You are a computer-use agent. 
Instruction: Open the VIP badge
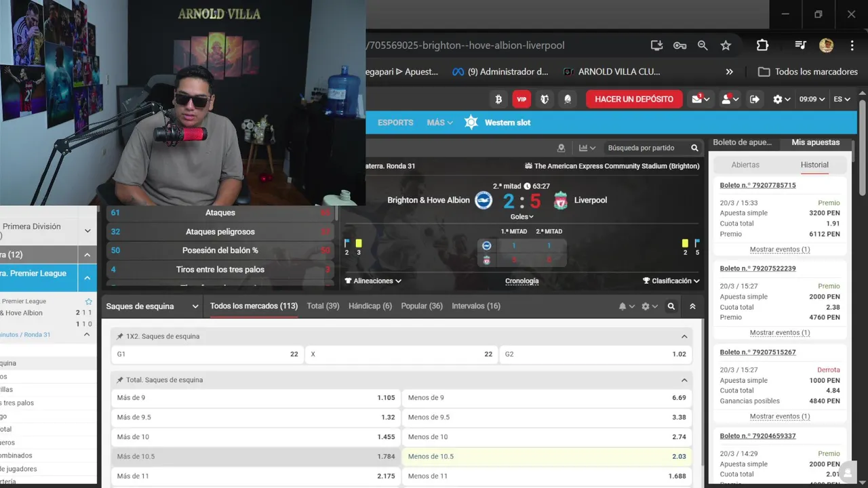[x=521, y=99]
